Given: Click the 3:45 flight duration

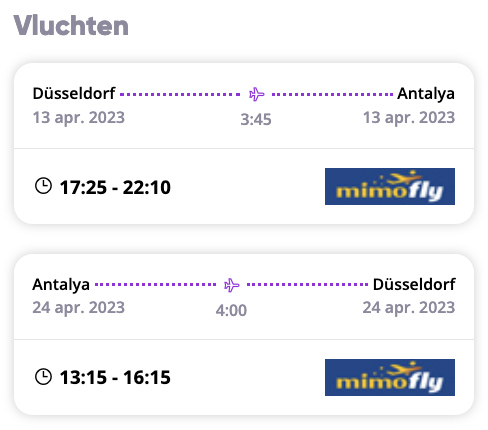Looking at the screenshot, I should coord(256,119).
